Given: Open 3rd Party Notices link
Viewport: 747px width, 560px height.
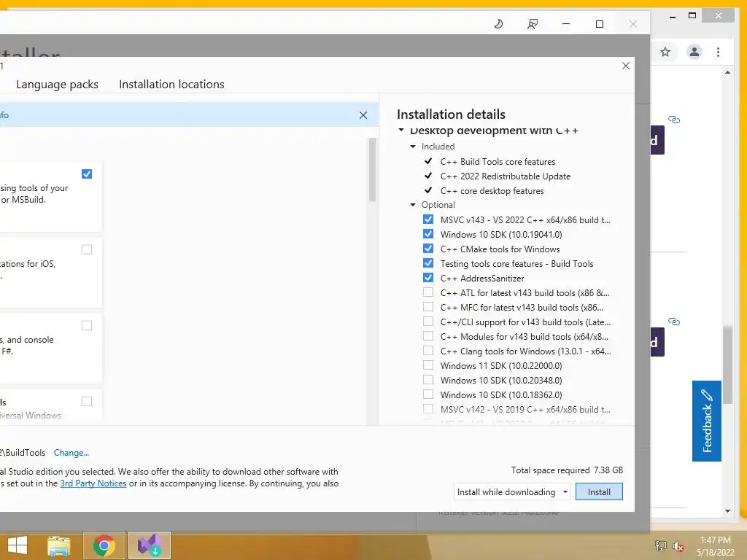Looking at the screenshot, I should [93, 483].
